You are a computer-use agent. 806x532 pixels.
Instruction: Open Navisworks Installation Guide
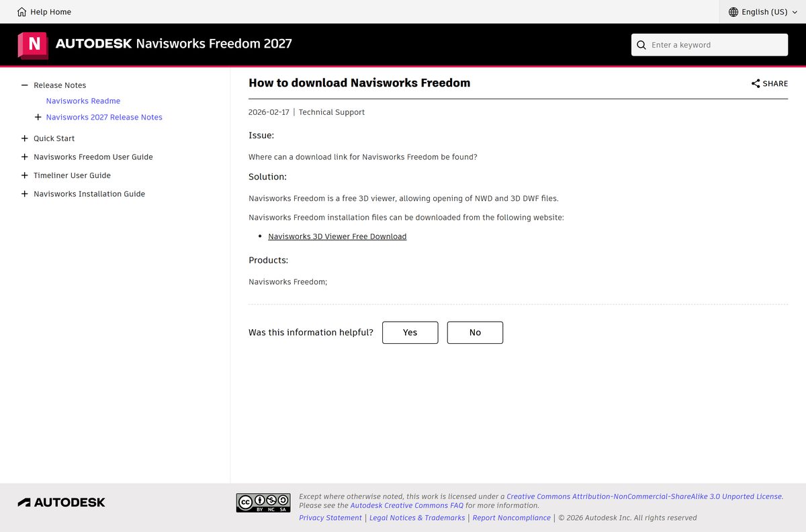click(89, 194)
